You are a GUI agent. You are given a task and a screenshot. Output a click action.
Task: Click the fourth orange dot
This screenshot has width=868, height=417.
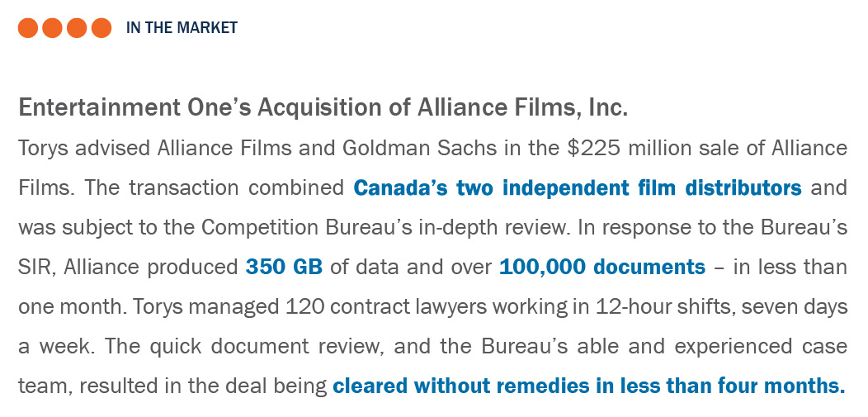pos(101,28)
